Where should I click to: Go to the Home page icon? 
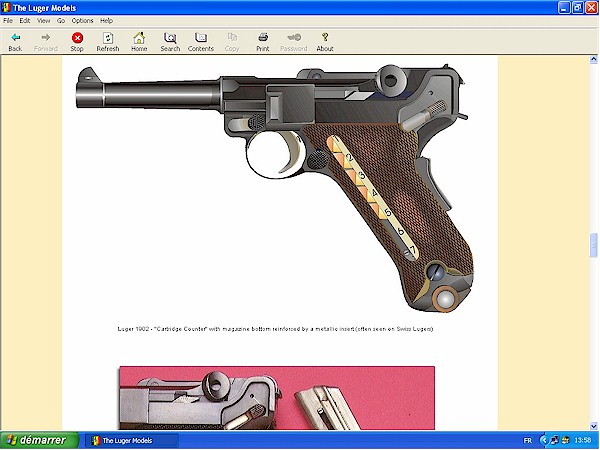pyautogui.click(x=139, y=42)
